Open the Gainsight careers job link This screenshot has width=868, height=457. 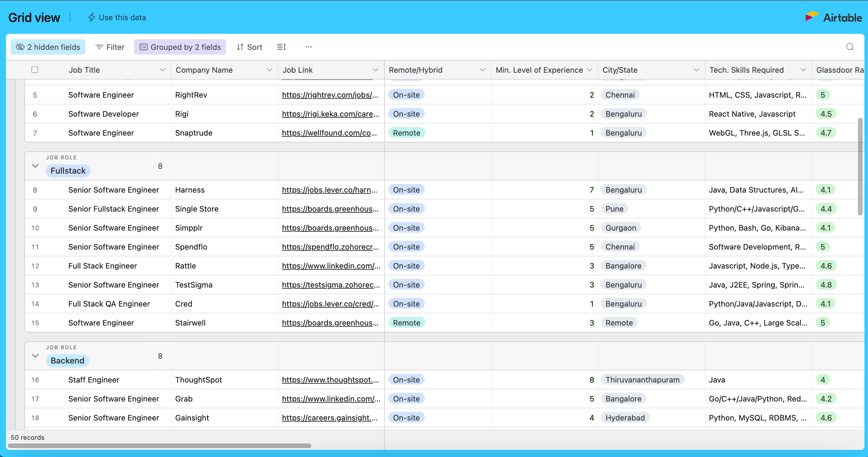pos(330,418)
